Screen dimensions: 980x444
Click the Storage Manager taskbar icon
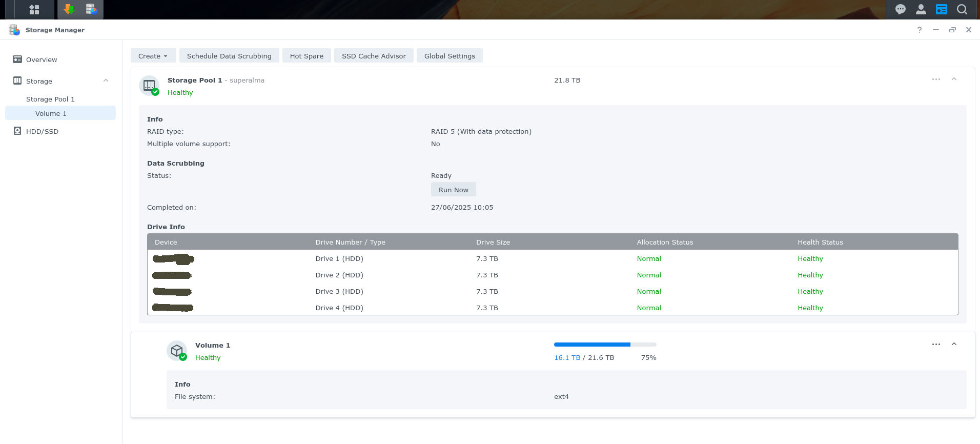[92, 9]
